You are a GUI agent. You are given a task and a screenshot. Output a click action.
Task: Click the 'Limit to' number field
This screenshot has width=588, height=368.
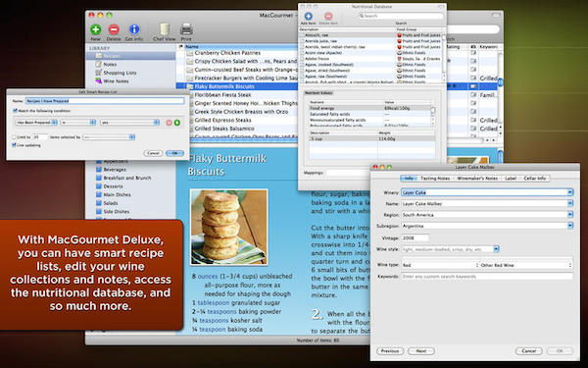point(40,137)
